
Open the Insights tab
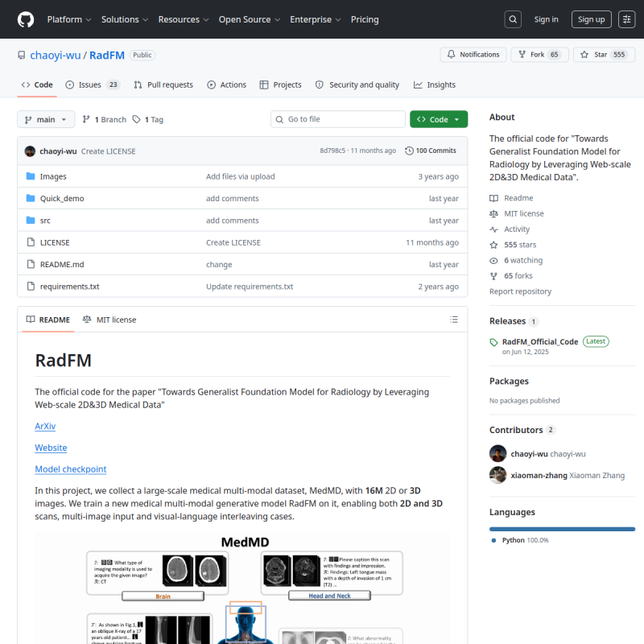[x=435, y=85]
